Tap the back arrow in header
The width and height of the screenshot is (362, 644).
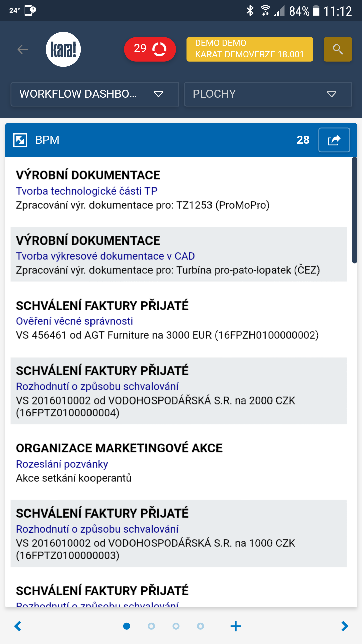click(x=23, y=49)
